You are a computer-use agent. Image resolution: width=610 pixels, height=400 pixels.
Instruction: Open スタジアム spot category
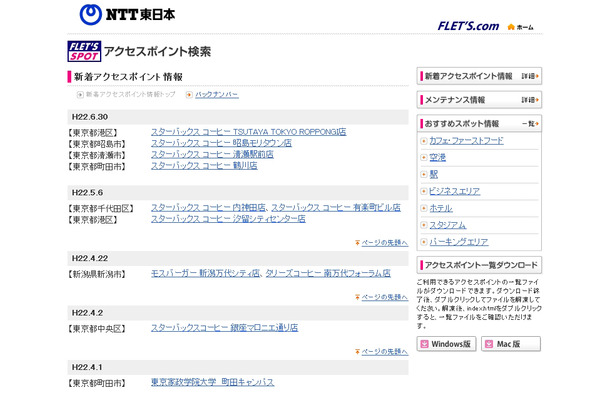coord(448,225)
